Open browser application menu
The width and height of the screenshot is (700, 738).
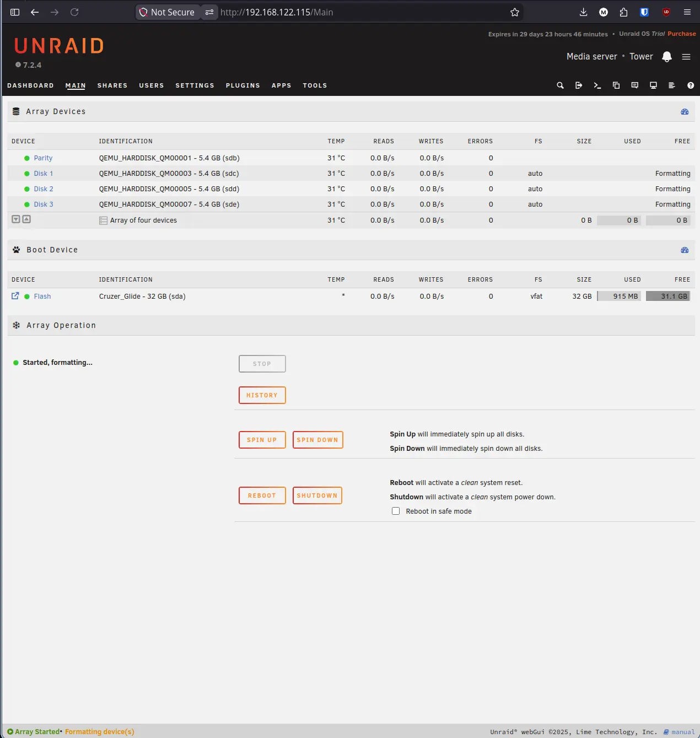click(687, 12)
